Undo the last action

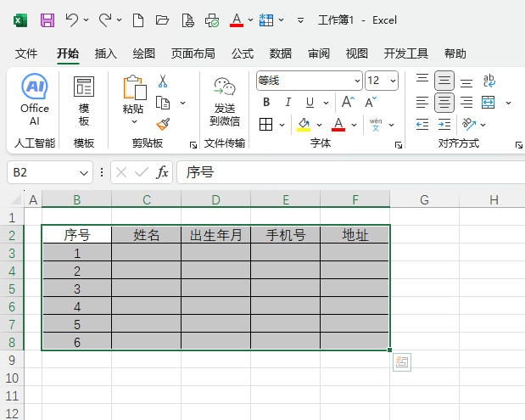pos(71,20)
